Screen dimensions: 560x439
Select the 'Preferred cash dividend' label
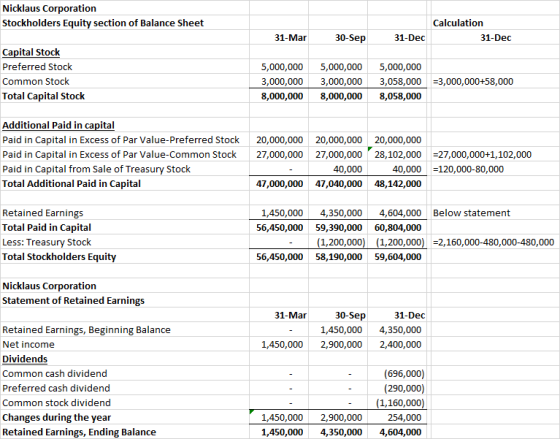(x=56, y=388)
